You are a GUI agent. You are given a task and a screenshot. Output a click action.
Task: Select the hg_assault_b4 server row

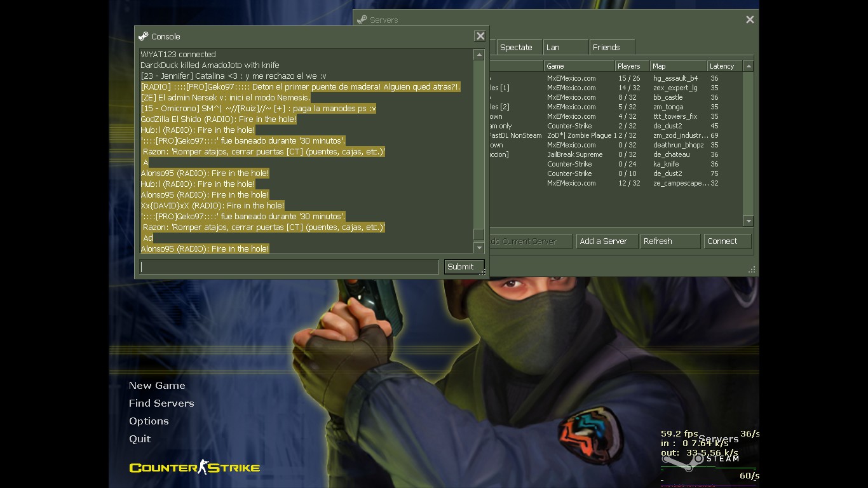point(615,78)
